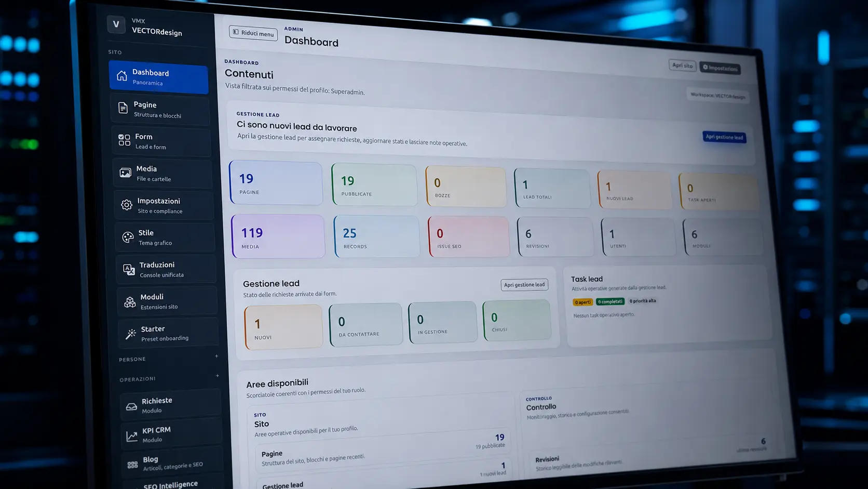Open Stile Tema grafico menu item
This screenshot has width=868, height=489.
point(165,237)
